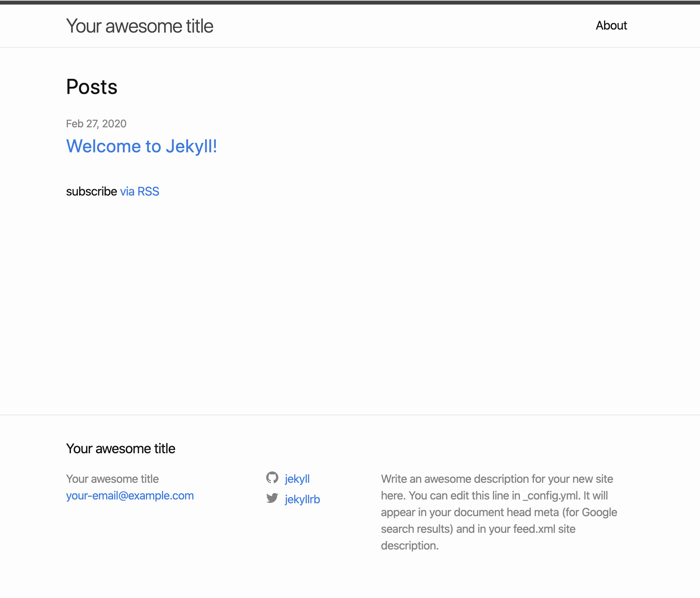The image size is (700, 598).
Task: Click the word subscribe before RSS link
Action: (x=91, y=191)
